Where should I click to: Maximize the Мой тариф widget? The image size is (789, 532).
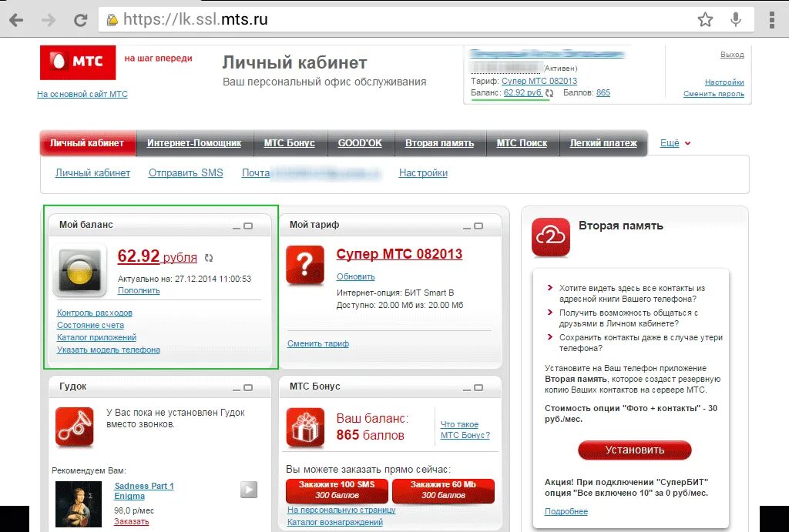pyautogui.click(x=478, y=226)
